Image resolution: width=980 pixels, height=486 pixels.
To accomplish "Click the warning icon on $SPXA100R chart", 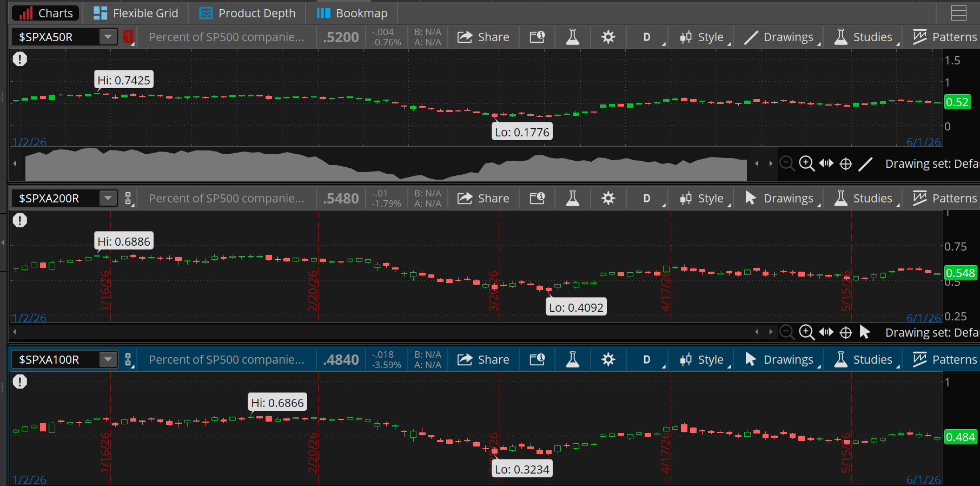I will [20, 382].
